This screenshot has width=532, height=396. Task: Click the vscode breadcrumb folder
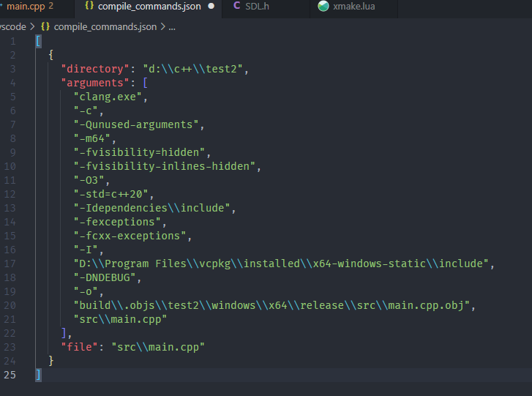13,27
